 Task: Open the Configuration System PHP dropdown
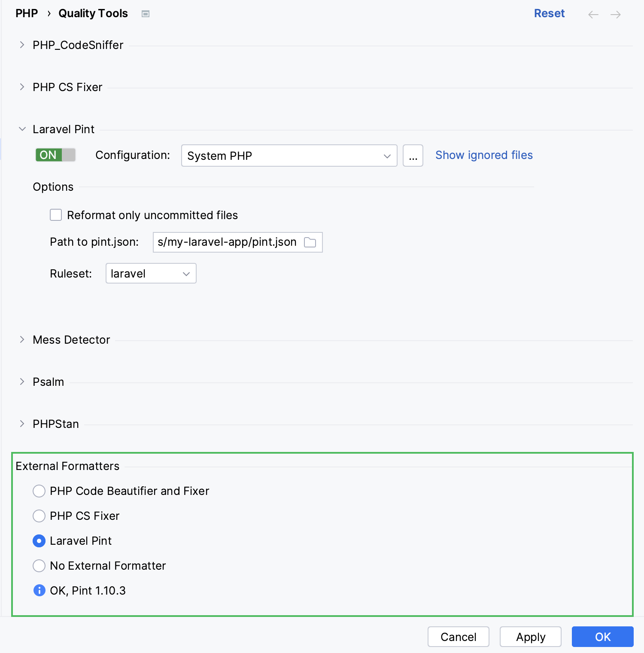coord(289,156)
